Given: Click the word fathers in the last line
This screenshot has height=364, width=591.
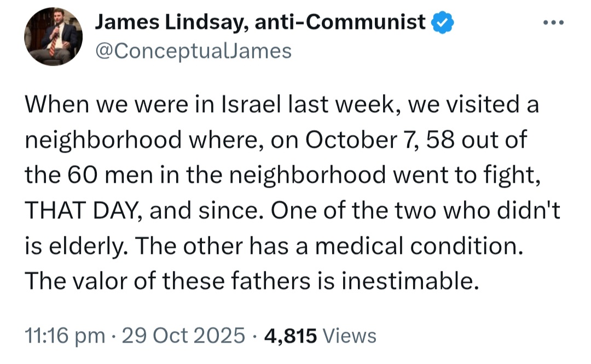Looking at the screenshot, I should click(x=270, y=281).
